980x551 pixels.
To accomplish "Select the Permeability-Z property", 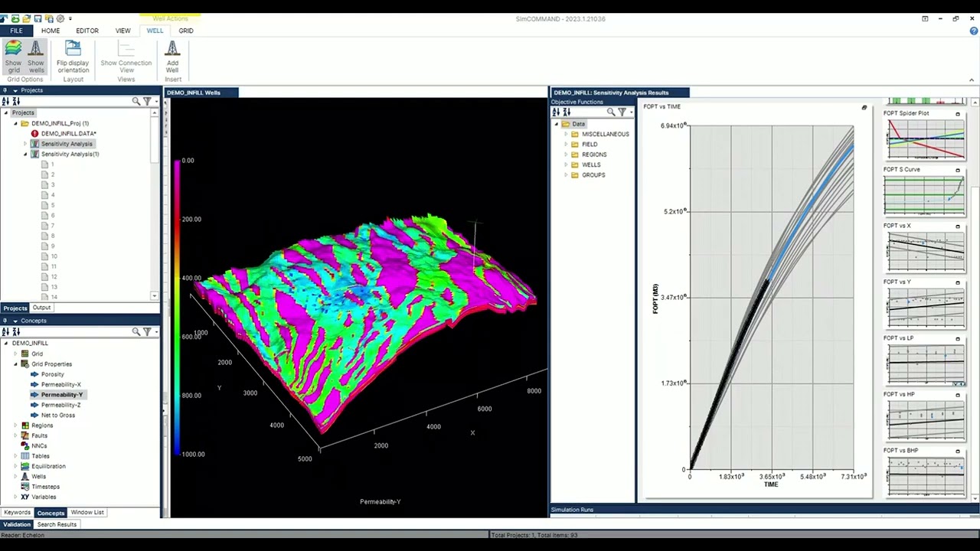I will pos(60,405).
